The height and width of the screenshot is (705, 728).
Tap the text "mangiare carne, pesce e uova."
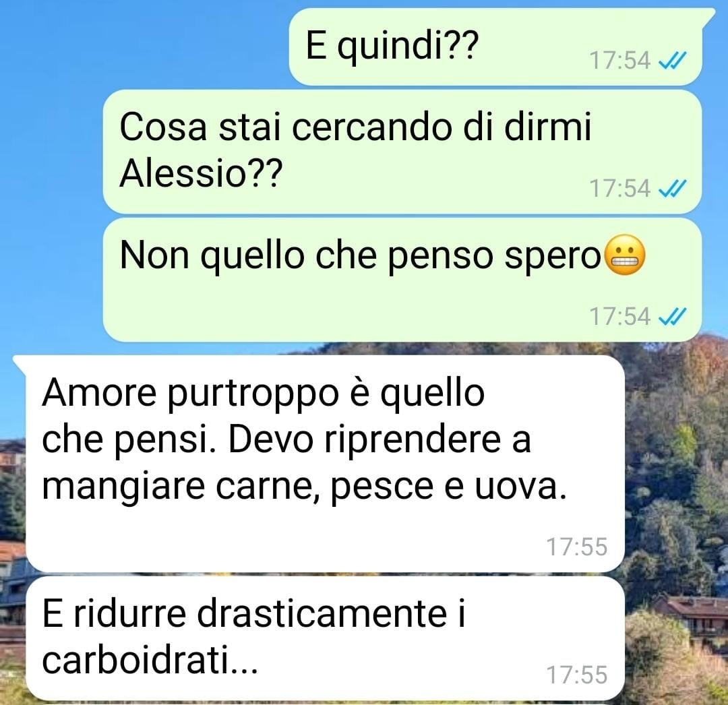click(x=305, y=487)
